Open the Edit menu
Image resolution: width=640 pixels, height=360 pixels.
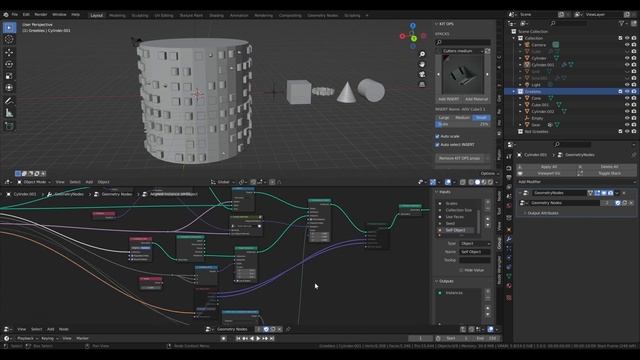click(x=26, y=15)
